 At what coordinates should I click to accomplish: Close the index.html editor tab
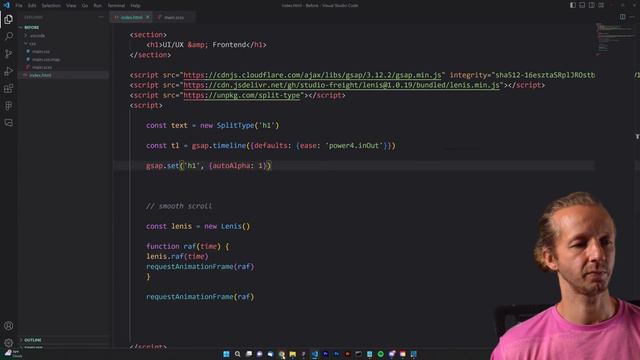click(148, 17)
